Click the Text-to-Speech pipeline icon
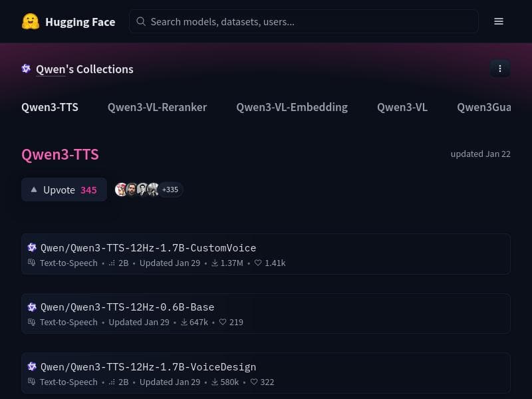This screenshot has height=399, width=532. tap(31, 263)
